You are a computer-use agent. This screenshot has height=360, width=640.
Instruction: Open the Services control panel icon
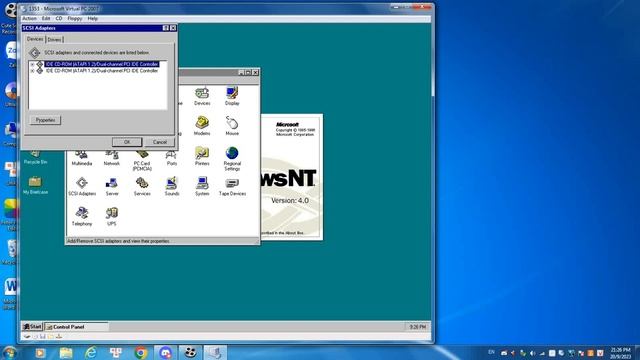tap(142, 187)
